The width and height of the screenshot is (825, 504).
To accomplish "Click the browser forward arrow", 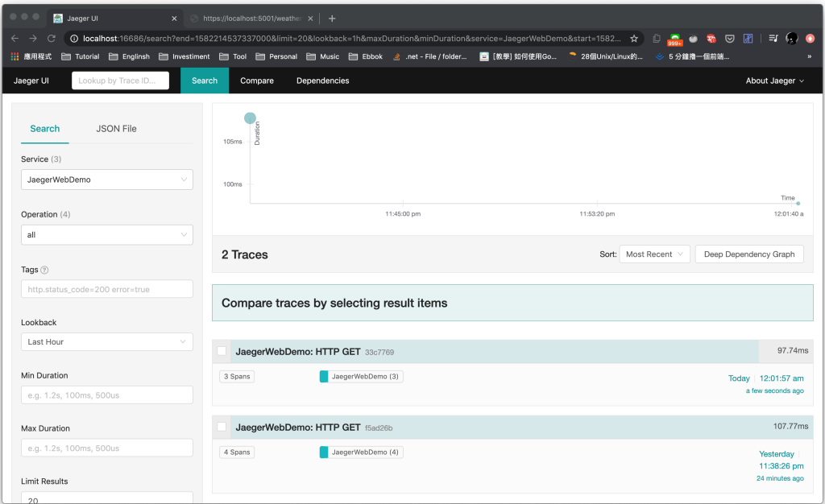I will (x=33, y=39).
